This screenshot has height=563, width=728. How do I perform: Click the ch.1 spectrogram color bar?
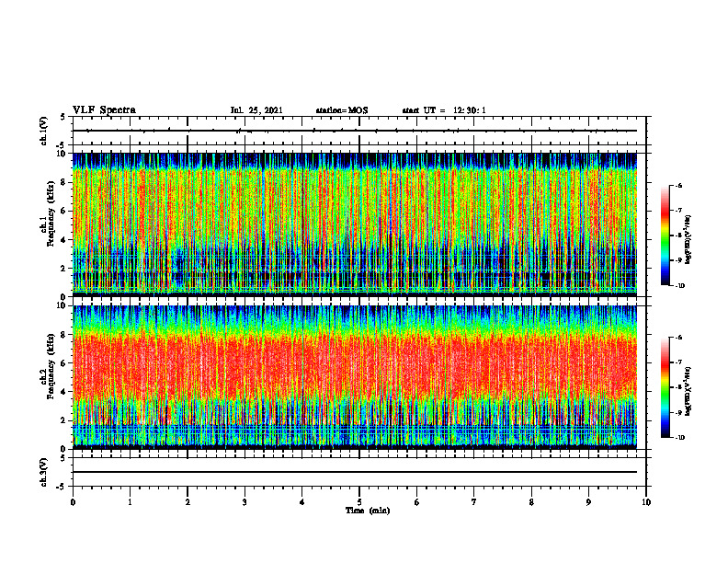(665, 236)
